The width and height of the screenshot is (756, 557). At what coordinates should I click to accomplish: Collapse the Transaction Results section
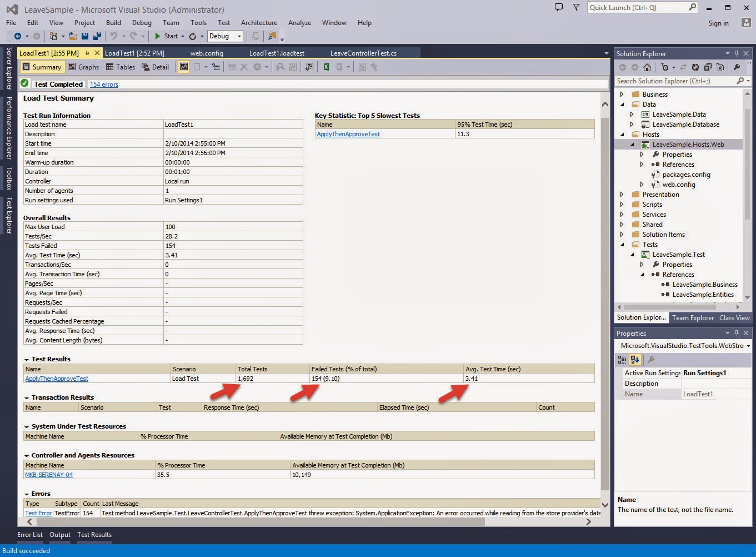tap(27, 397)
